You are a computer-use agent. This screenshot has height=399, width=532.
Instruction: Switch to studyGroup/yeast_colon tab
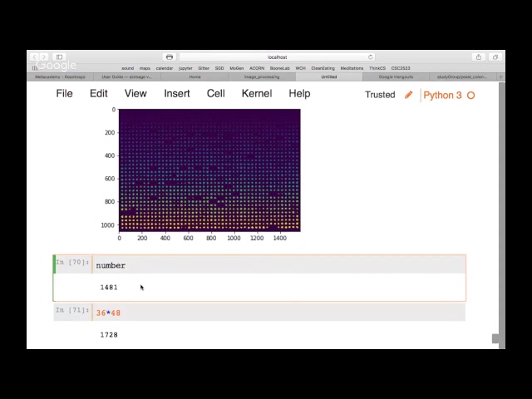coord(462,77)
